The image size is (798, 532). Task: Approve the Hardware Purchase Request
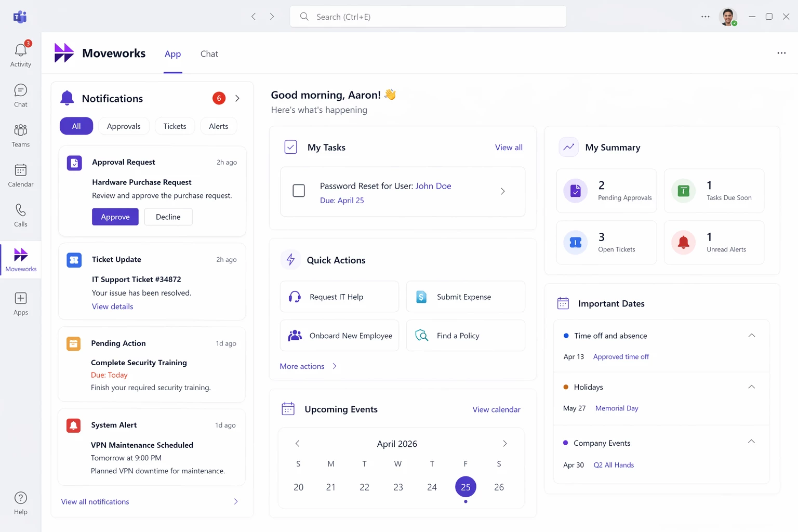click(x=115, y=217)
